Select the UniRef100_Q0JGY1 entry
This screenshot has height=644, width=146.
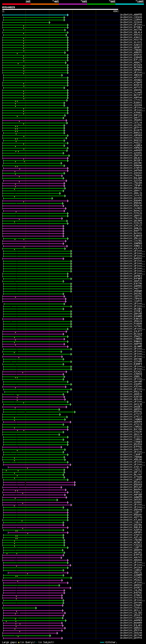(x=131, y=42)
